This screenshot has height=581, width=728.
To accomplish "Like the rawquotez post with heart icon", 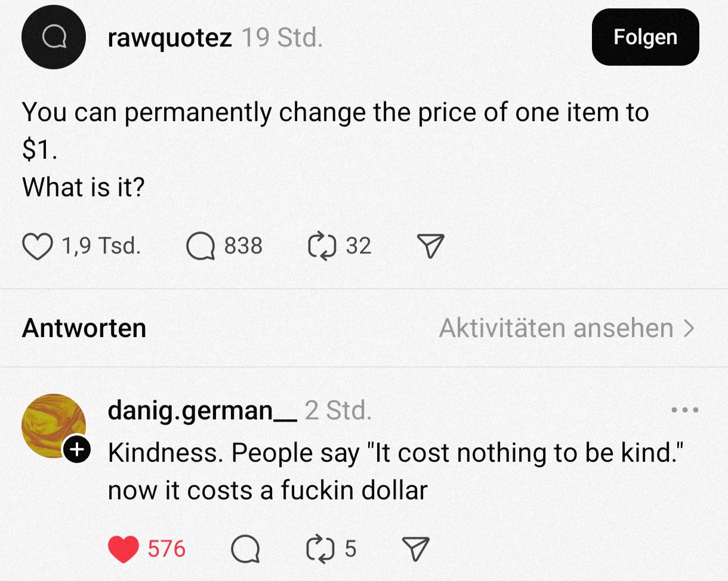I will (37, 246).
